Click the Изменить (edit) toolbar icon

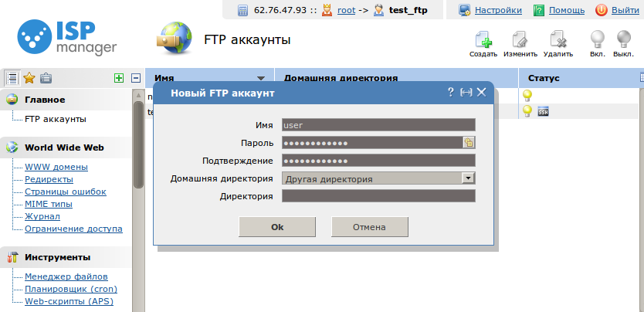(x=520, y=40)
